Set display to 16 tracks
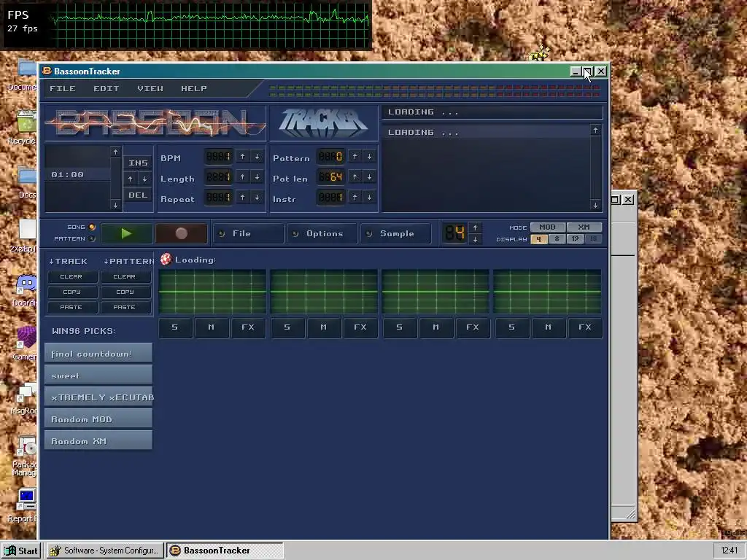Screen dimensions: 747x560 click(x=593, y=239)
